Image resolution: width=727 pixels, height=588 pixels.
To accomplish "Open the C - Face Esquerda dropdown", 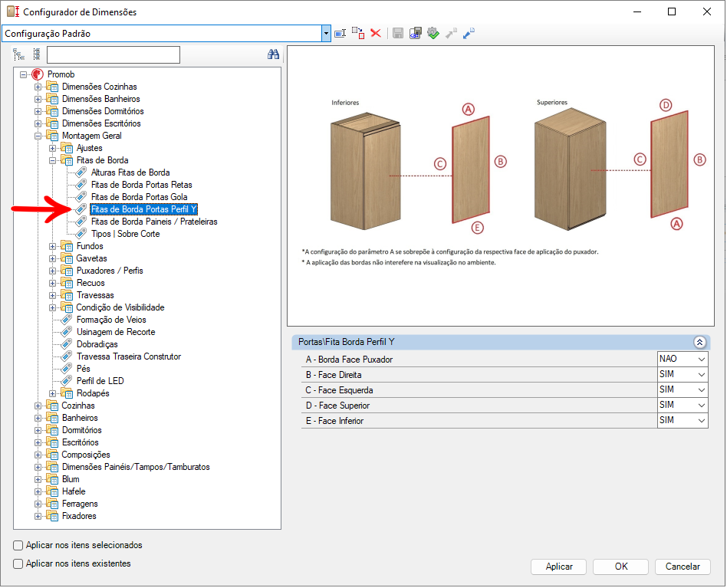I will click(702, 389).
